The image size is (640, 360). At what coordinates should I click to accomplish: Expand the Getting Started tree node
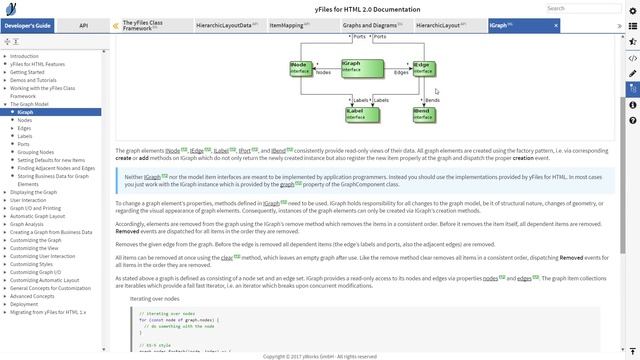tap(5, 72)
